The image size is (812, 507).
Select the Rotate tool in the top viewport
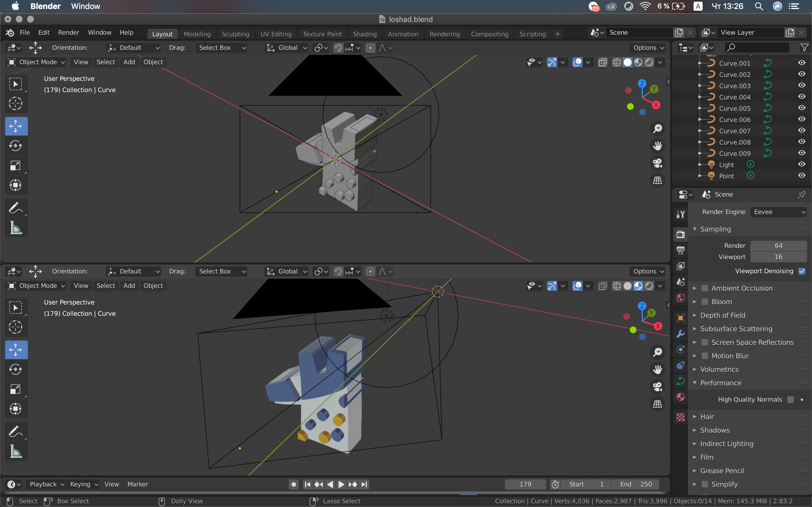pyautogui.click(x=16, y=146)
